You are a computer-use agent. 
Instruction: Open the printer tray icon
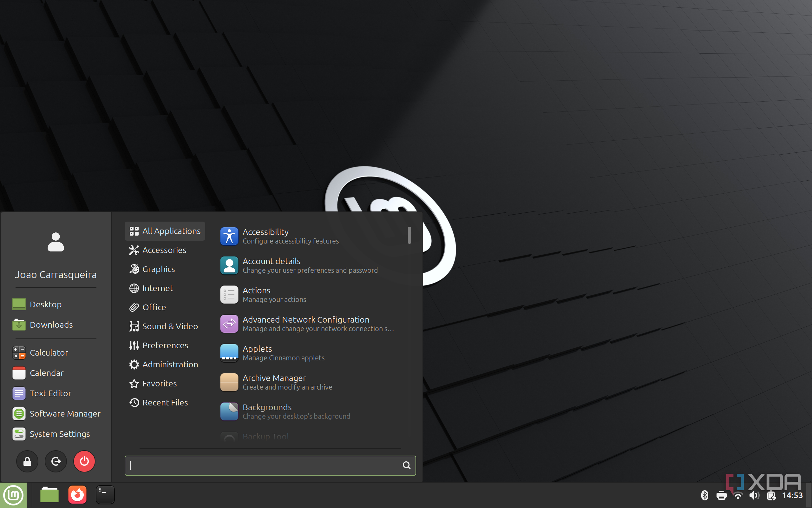click(721, 496)
